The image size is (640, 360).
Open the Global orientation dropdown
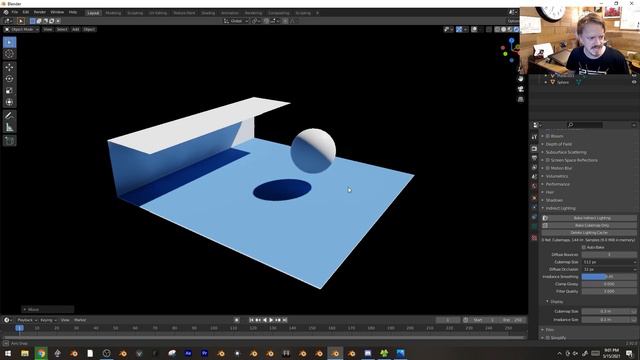click(x=236, y=21)
